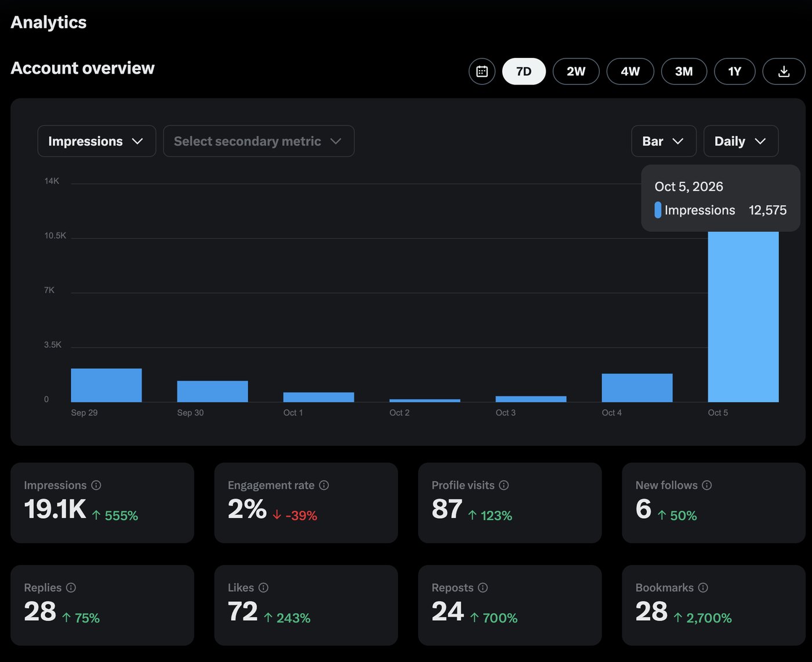Click the Oct 3 impressions bar

[x=531, y=399]
